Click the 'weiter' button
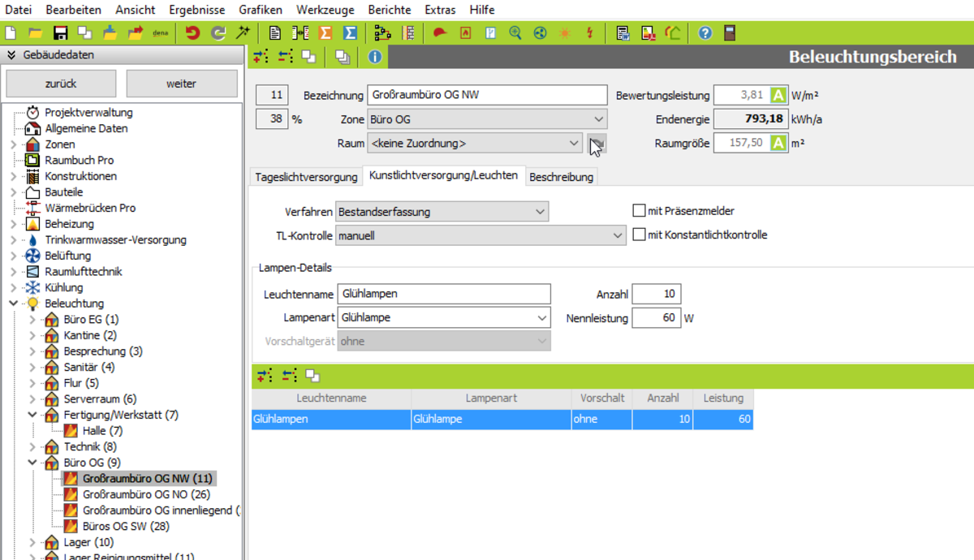The height and width of the screenshot is (560, 974). 181,84
